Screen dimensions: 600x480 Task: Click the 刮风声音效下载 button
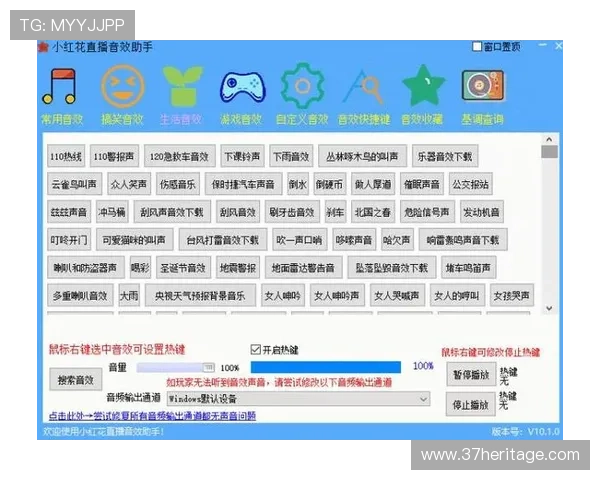[x=172, y=212]
